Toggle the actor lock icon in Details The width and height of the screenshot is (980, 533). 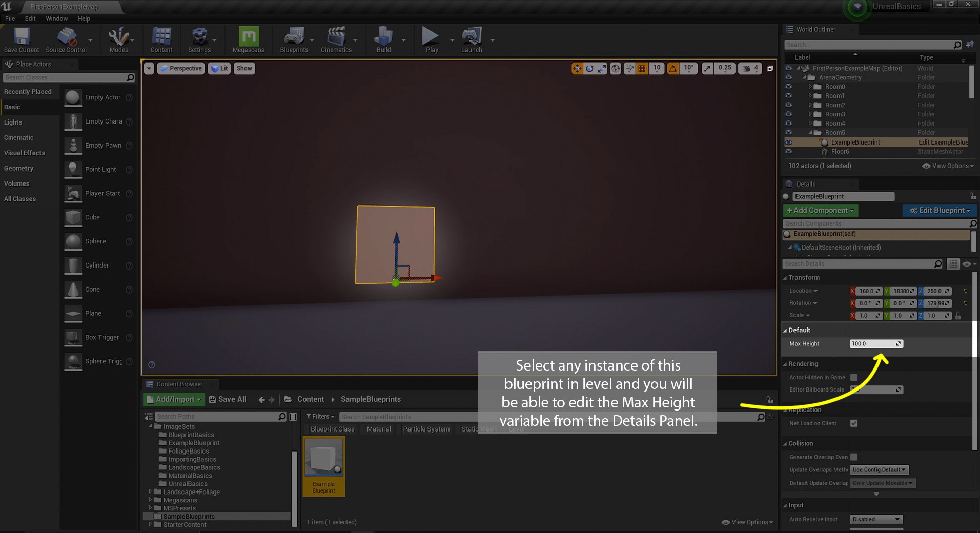click(972, 196)
